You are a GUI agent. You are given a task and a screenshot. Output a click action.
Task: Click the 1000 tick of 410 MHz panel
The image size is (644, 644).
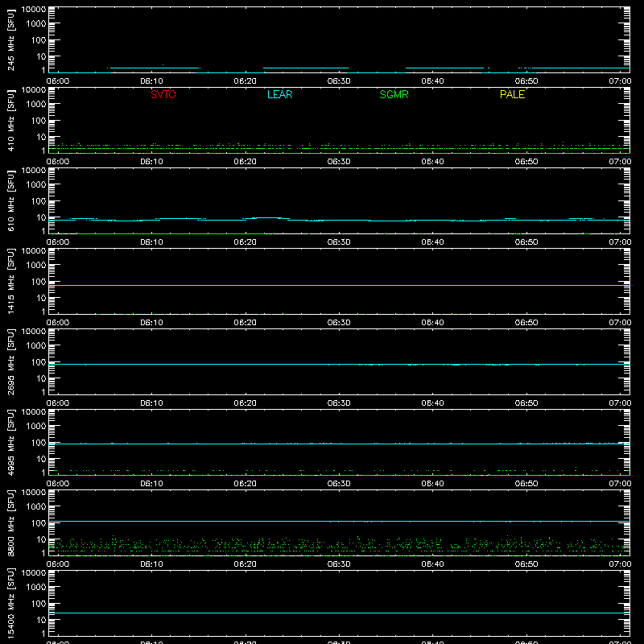(35, 105)
